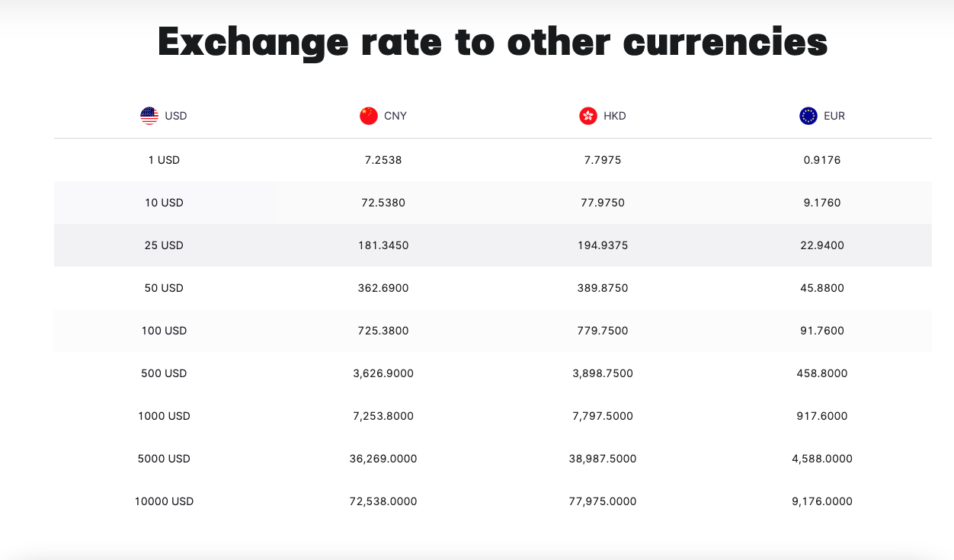Click the EUR value 22.9400
The width and height of the screenshot is (954, 560).
coord(822,245)
